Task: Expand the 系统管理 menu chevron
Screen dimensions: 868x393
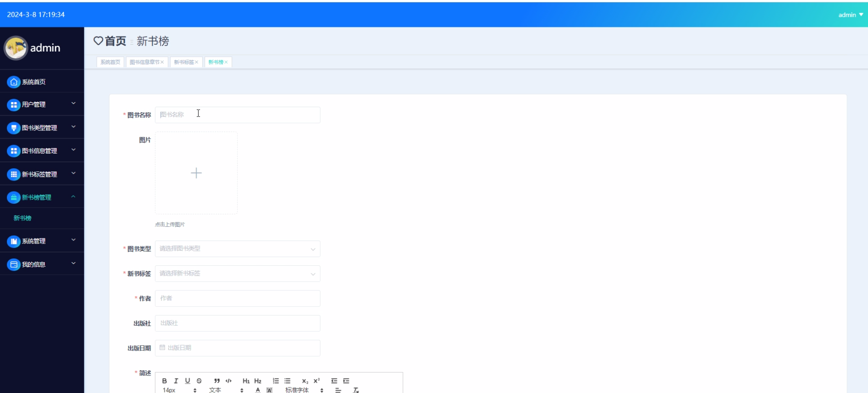Action: coord(73,240)
